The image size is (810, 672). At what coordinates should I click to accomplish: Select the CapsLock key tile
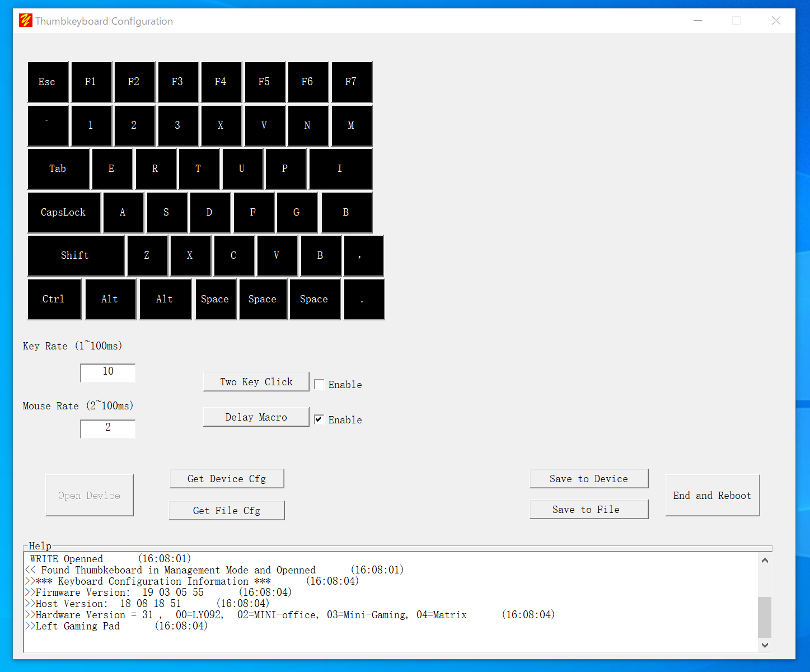64,212
